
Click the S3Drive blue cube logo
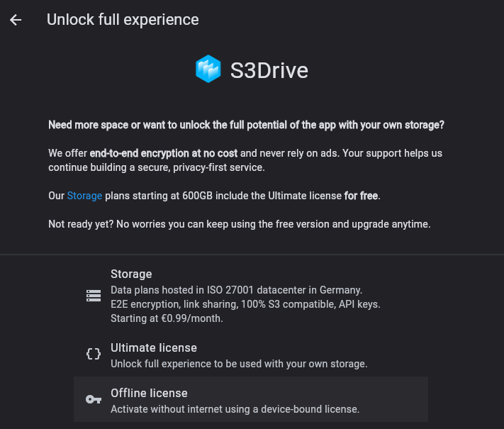pyautogui.click(x=208, y=69)
